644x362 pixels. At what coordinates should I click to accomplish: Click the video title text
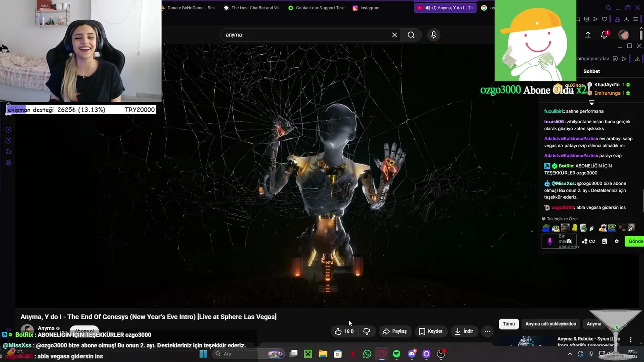(x=148, y=317)
